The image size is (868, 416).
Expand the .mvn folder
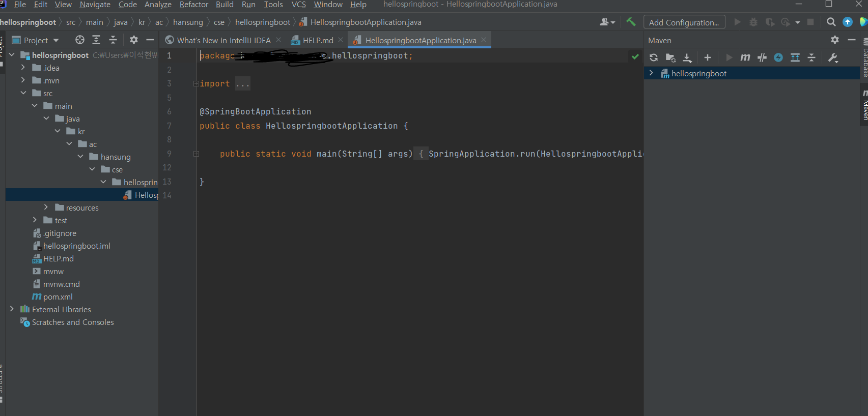(x=23, y=80)
